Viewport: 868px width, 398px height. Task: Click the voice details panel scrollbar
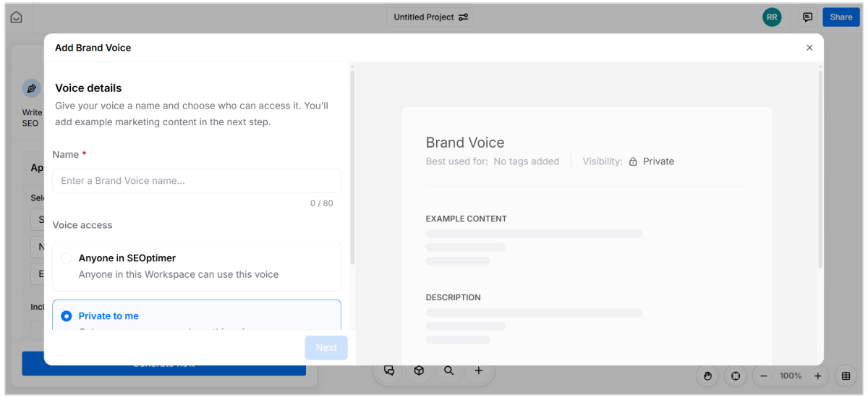click(352, 166)
